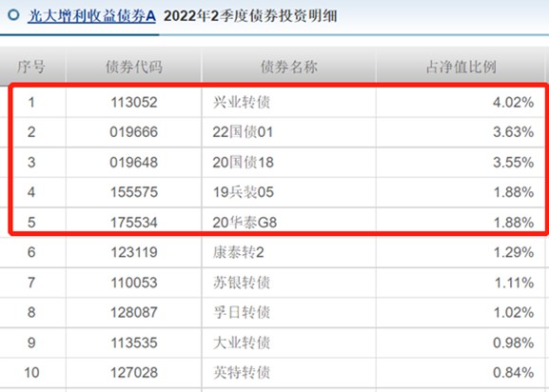Viewport: 549px width, 392px height.
Task: Select bond code 123119
Action: pos(134,252)
